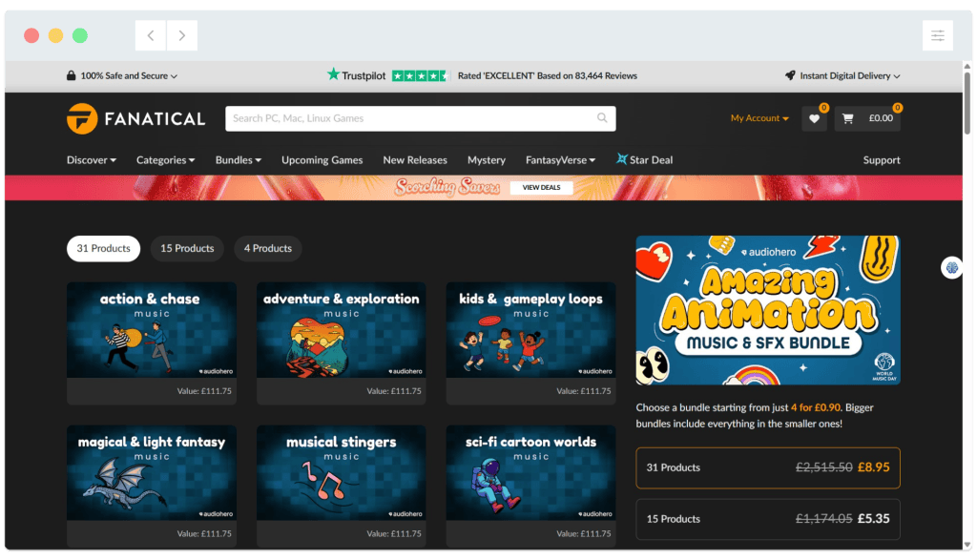Open the browser settings sliders icon
Image resolution: width=977 pixels, height=560 pixels.
(937, 35)
